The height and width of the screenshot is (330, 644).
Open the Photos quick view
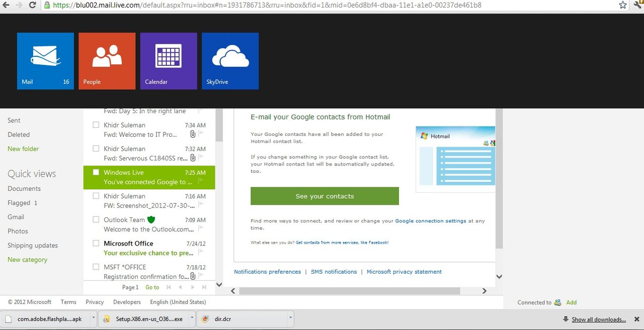pos(18,231)
